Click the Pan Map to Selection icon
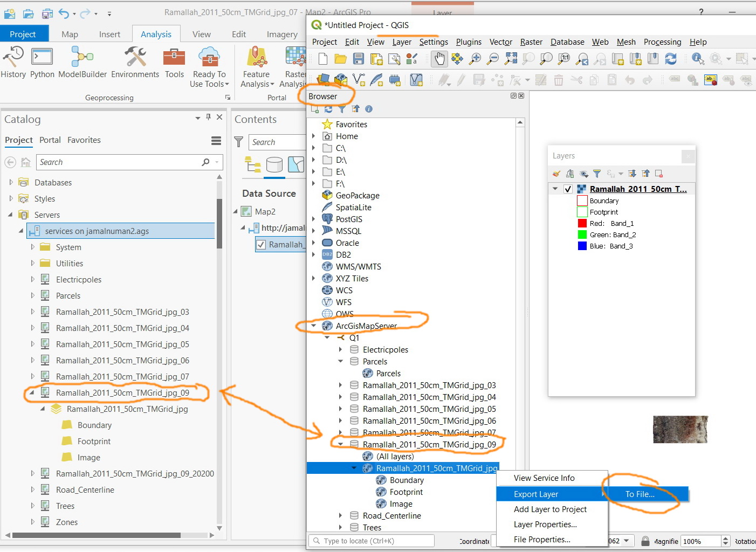Image resolution: width=756 pixels, height=552 pixels. point(457,59)
